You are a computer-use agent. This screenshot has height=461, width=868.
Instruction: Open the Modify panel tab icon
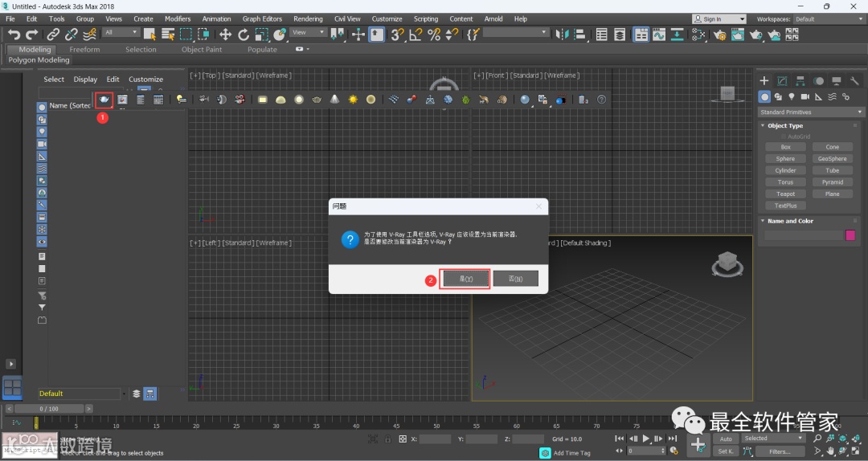coord(782,81)
